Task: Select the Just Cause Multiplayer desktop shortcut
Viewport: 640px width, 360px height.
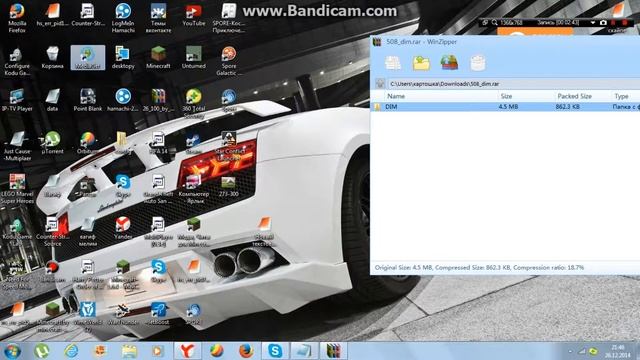Action: click(17, 146)
